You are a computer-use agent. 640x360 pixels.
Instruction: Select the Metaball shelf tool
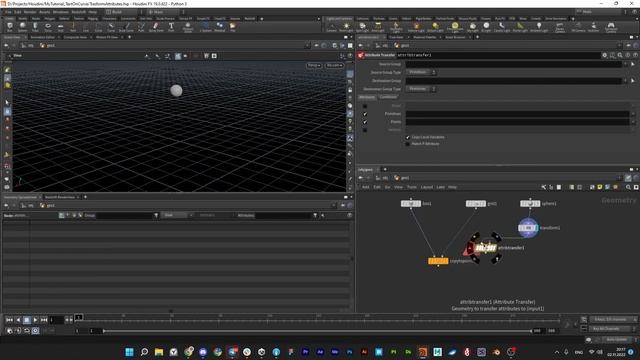point(220,27)
